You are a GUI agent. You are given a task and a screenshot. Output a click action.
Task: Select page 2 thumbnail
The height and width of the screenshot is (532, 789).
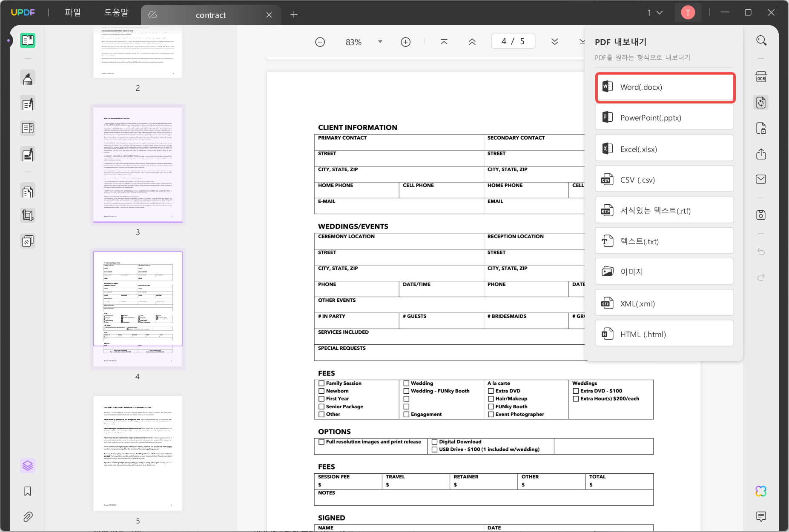138,52
